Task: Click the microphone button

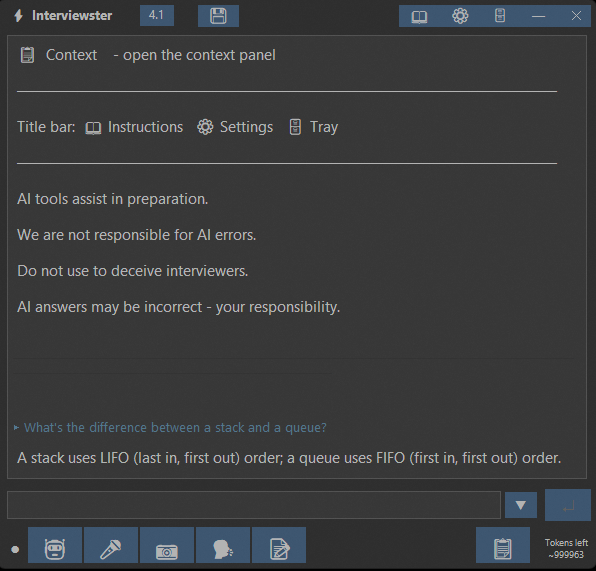Action: [x=111, y=545]
